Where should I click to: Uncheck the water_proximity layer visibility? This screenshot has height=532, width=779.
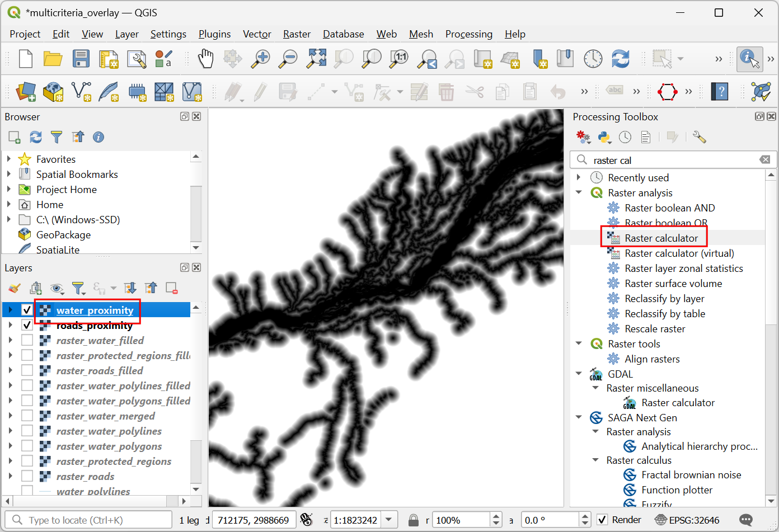tap(27, 310)
